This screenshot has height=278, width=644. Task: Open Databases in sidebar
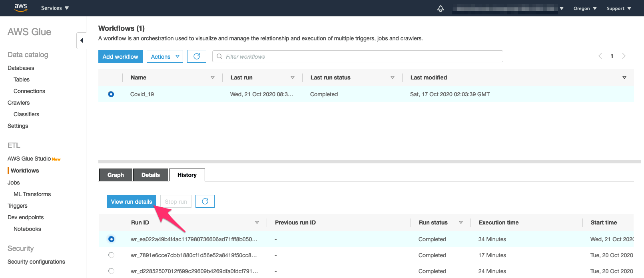[x=21, y=68]
